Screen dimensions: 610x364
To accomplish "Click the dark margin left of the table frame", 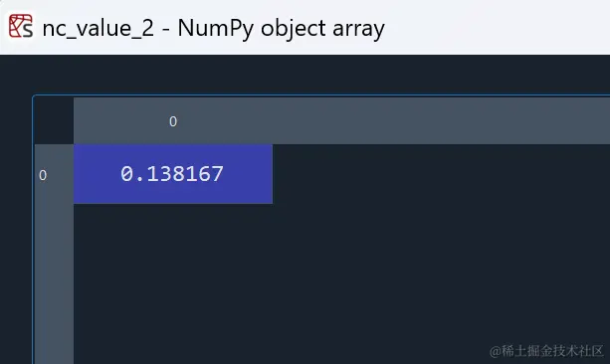I will 16,230.
